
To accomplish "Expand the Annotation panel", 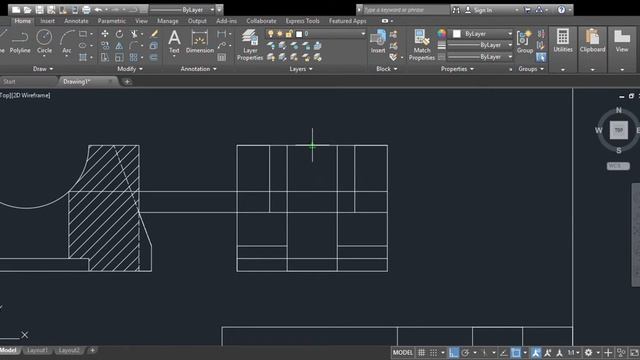I will click(x=198, y=69).
